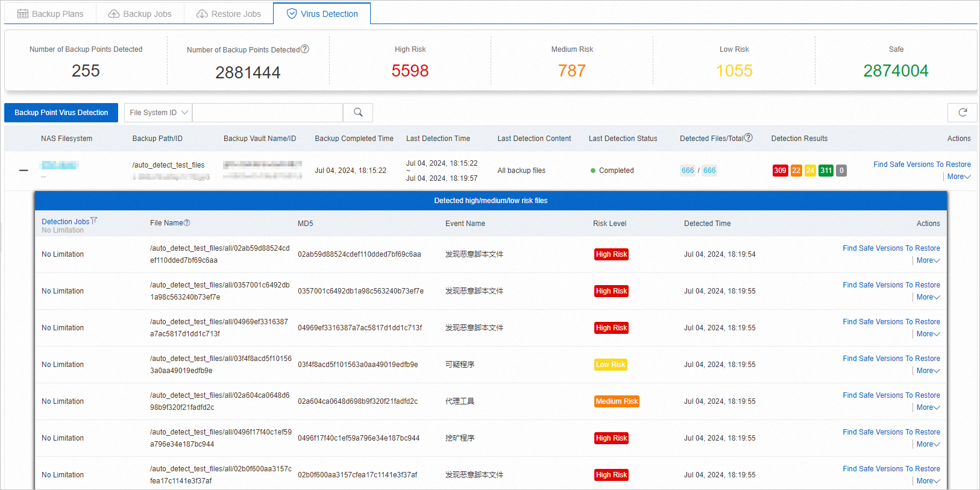
Task: Click the Last Detection Status column header
Action: pyautogui.click(x=623, y=139)
